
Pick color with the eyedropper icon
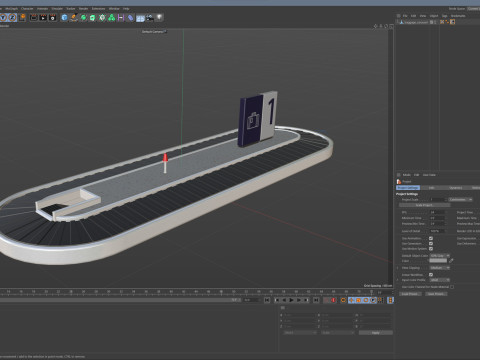tap(451, 261)
